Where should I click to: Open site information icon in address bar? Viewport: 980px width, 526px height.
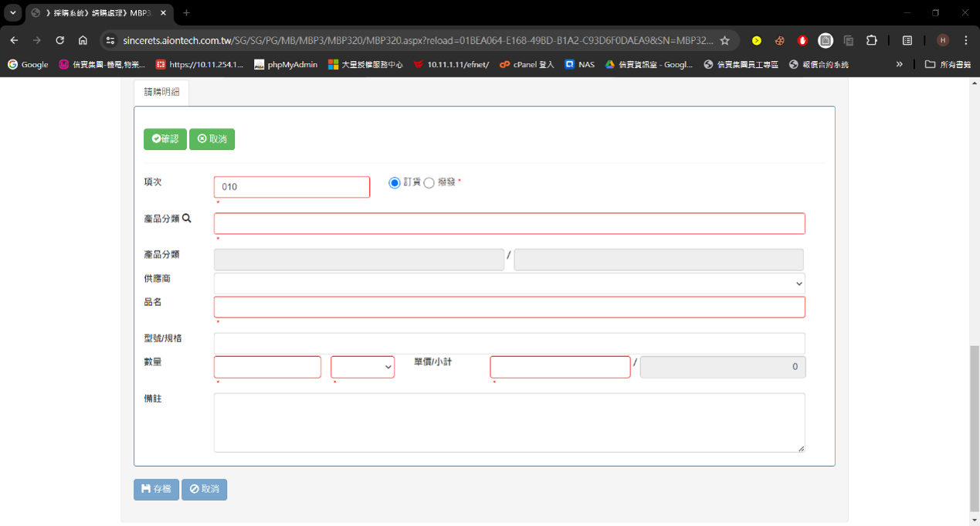[110, 40]
